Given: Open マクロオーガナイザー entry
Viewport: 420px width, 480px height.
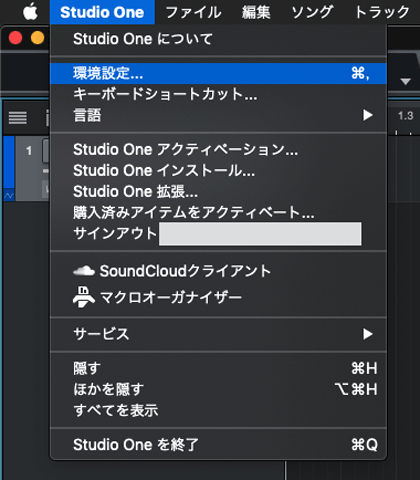Looking at the screenshot, I should coord(218,297).
